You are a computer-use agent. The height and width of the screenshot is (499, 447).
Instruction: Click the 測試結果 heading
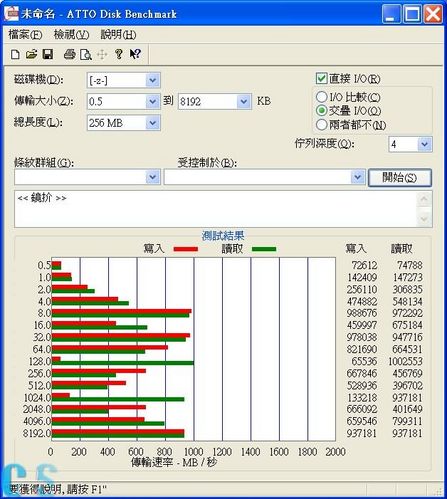point(223,235)
